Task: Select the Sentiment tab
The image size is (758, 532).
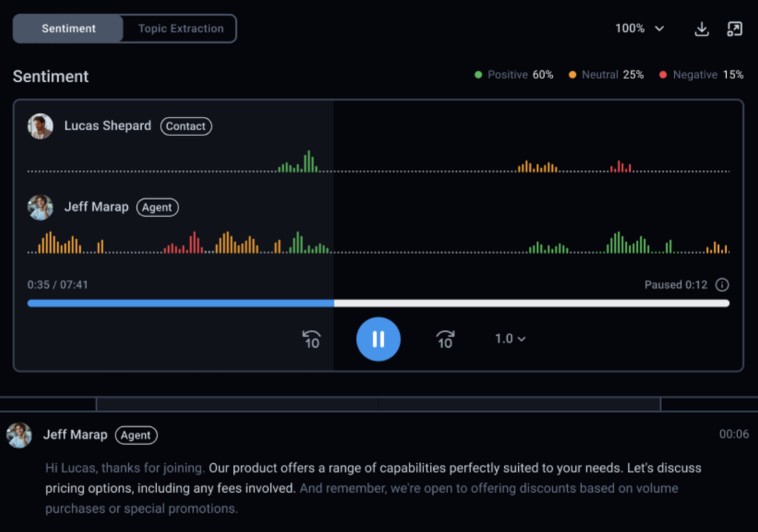Action: (69, 29)
